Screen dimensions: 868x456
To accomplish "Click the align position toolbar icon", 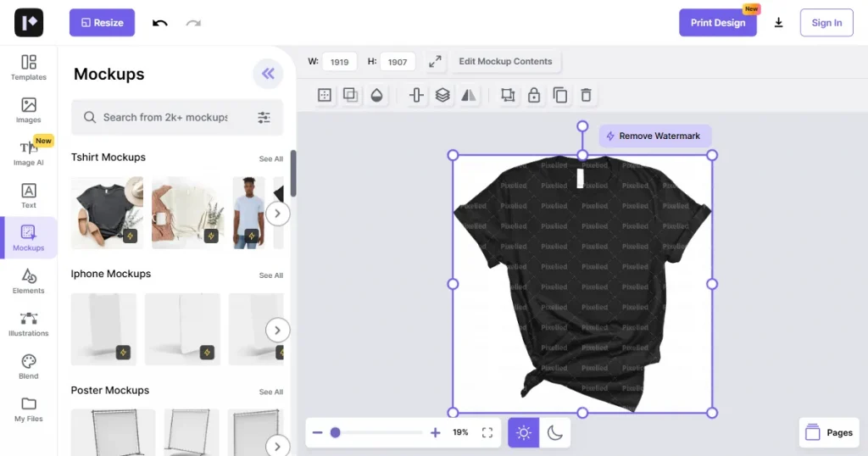I will (x=416, y=95).
